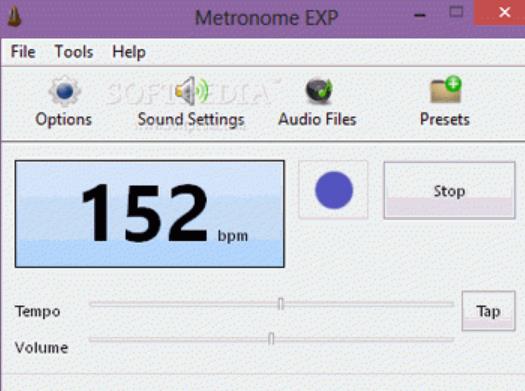This screenshot has height=391, width=525.
Task: Click the Volume label text
Action: coord(42,348)
